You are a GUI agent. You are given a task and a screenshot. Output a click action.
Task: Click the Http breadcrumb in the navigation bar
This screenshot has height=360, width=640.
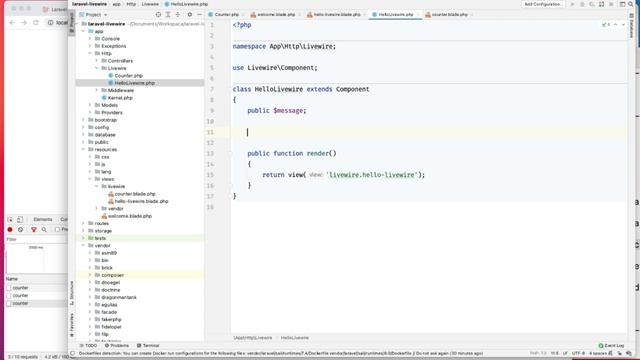(131, 4)
